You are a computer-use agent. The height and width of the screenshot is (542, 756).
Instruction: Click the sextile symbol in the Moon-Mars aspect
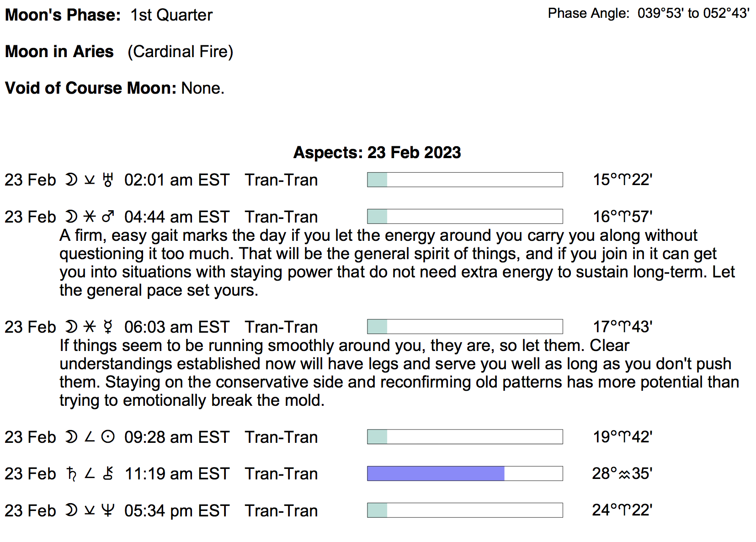(x=90, y=217)
